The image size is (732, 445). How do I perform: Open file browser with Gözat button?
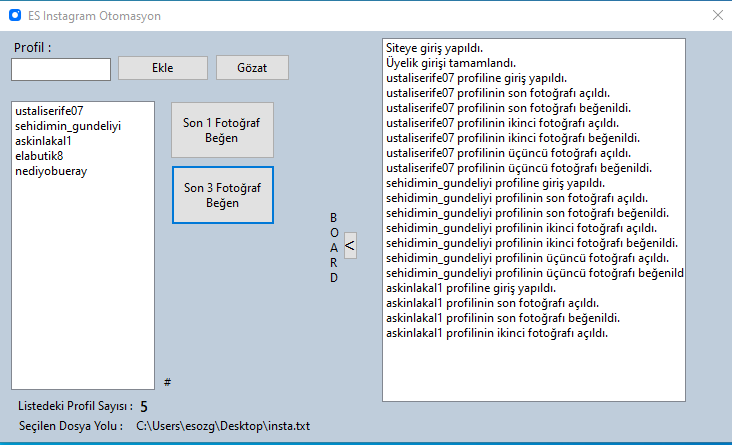252,68
